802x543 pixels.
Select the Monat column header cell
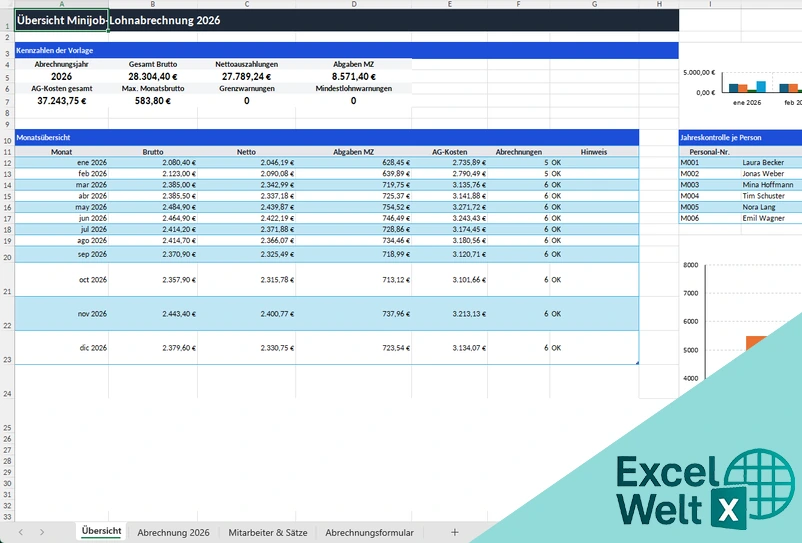(61, 152)
